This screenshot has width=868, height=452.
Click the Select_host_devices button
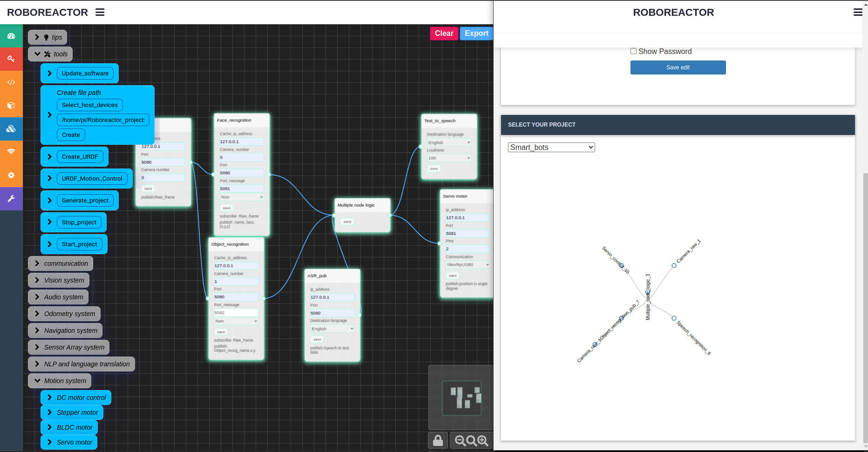tap(90, 105)
